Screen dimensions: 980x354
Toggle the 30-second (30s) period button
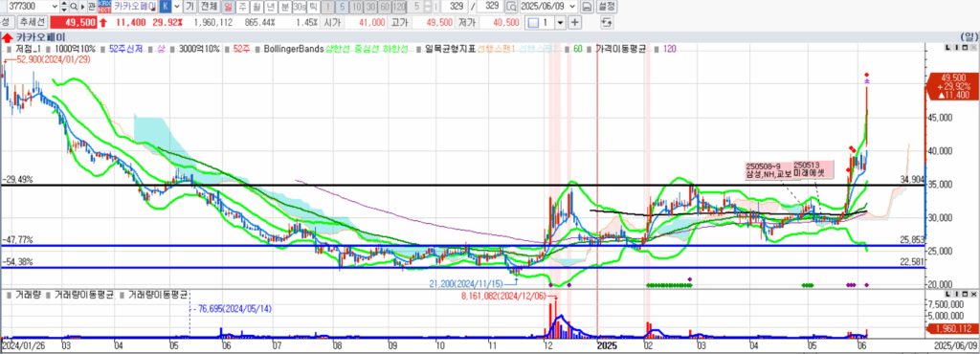300,7
